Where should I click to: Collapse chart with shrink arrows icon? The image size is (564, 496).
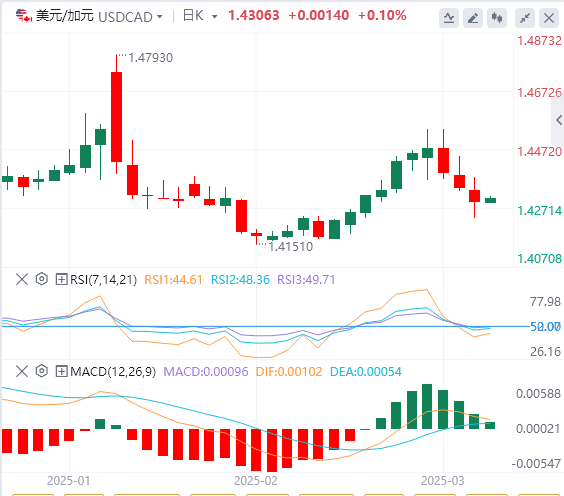[525, 18]
